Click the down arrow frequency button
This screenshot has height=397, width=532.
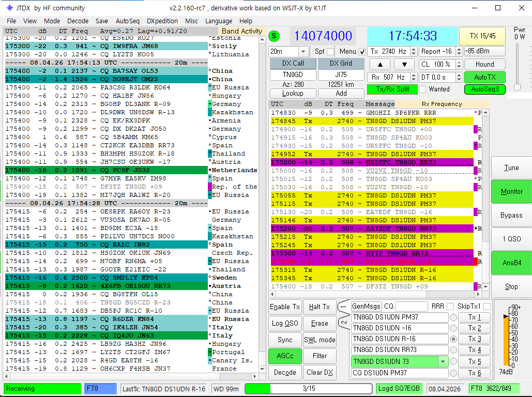(x=404, y=65)
